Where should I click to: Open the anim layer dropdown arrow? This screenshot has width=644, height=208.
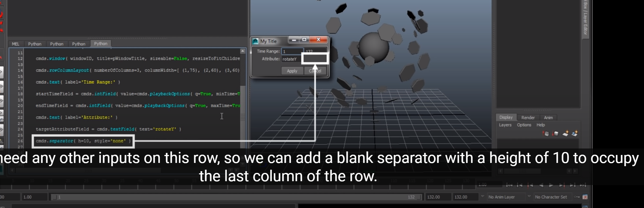click(x=482, y=197)
